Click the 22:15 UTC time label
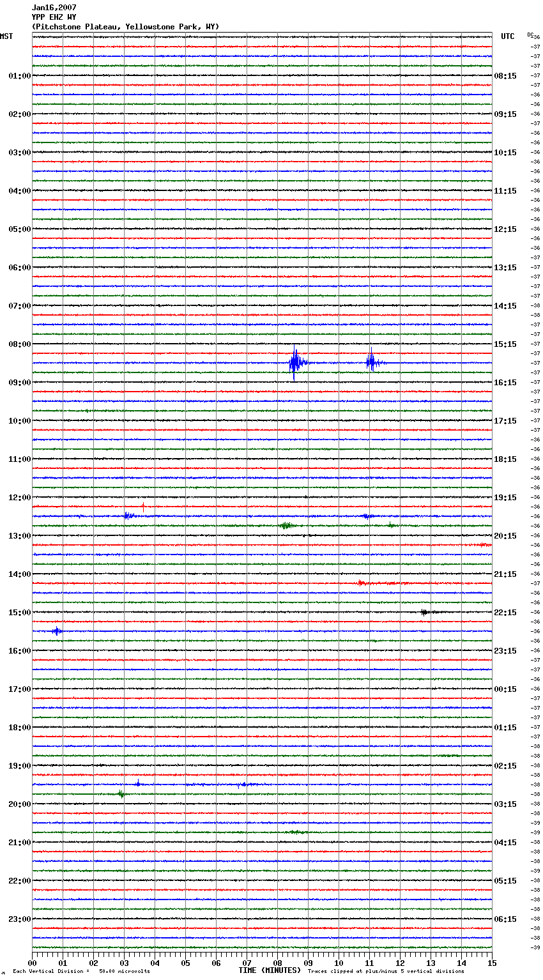The height and width of the screenshot is (980, 543). (505, 613)
